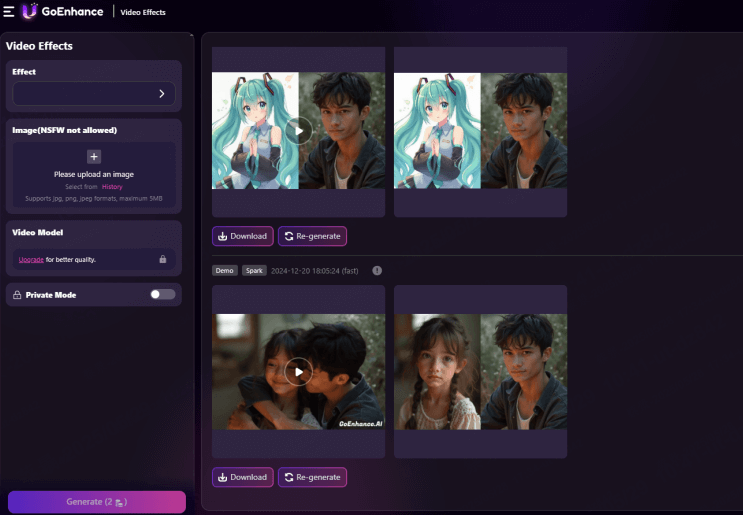This screenshot has width=743, height=515.
Task: Click the info icon beside the timestamp
Action: [x=377, y=271]
